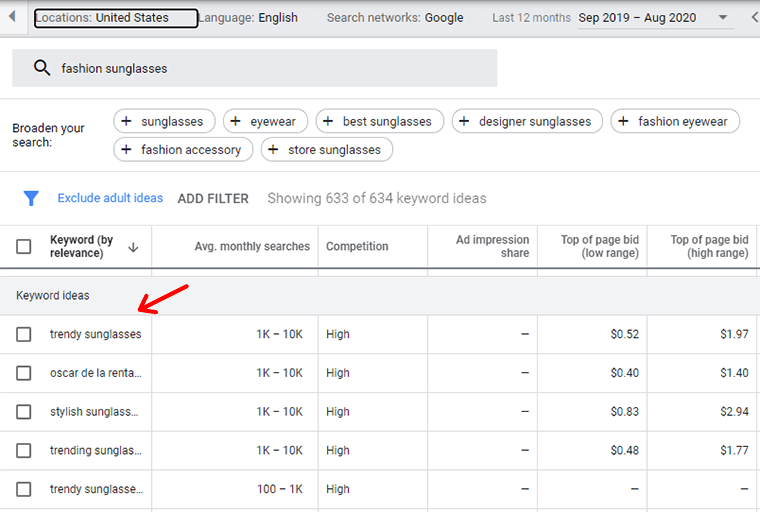The height and width of the screenshot is (512, 760).
Task: Click plus icon on fashion eyewear chip
Action: (x=624, y=121)
